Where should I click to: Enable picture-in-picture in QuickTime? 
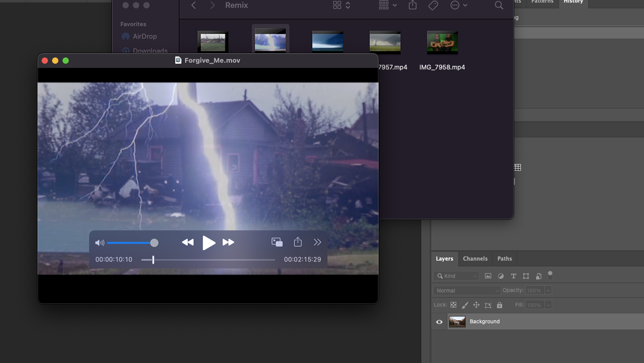[x=277, y=242]
